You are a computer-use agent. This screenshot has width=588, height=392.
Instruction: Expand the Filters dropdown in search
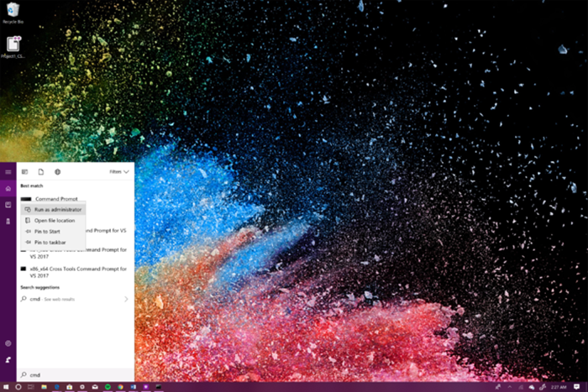click(x=119, y=171)
